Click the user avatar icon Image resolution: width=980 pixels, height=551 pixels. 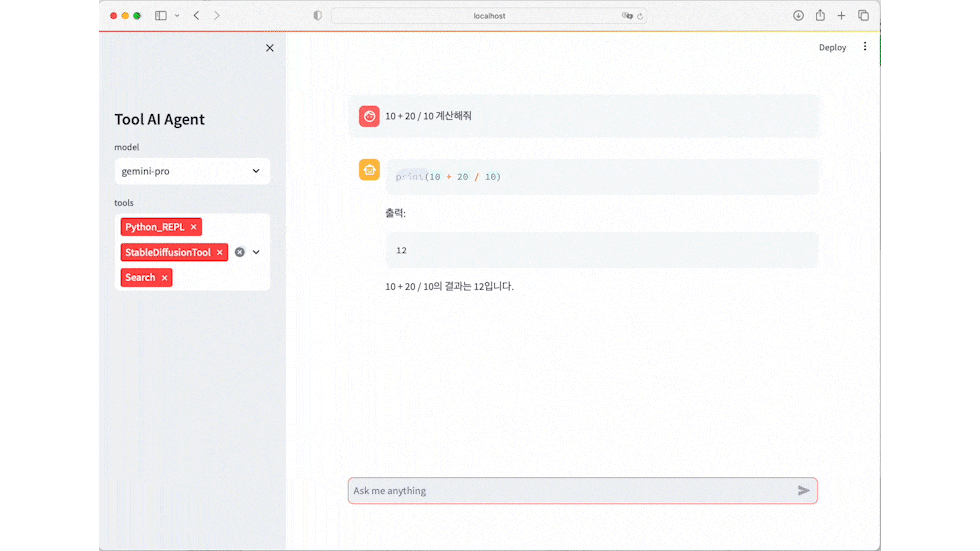(369, 116)
